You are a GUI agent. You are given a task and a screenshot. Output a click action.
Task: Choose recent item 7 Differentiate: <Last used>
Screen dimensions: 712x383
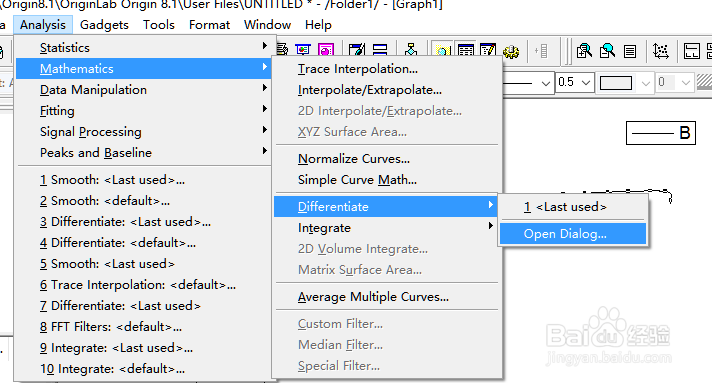tap(143, 305)
